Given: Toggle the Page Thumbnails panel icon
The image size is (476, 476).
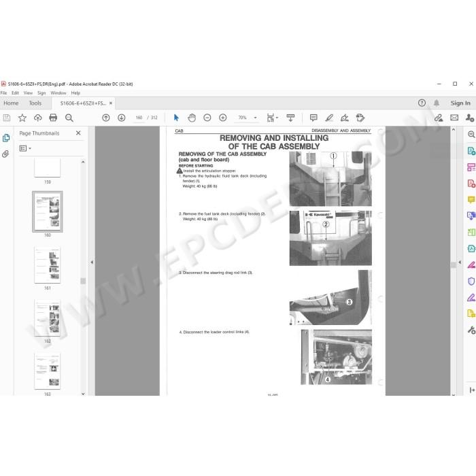Looking at the screenshot, I should [5, 138].
